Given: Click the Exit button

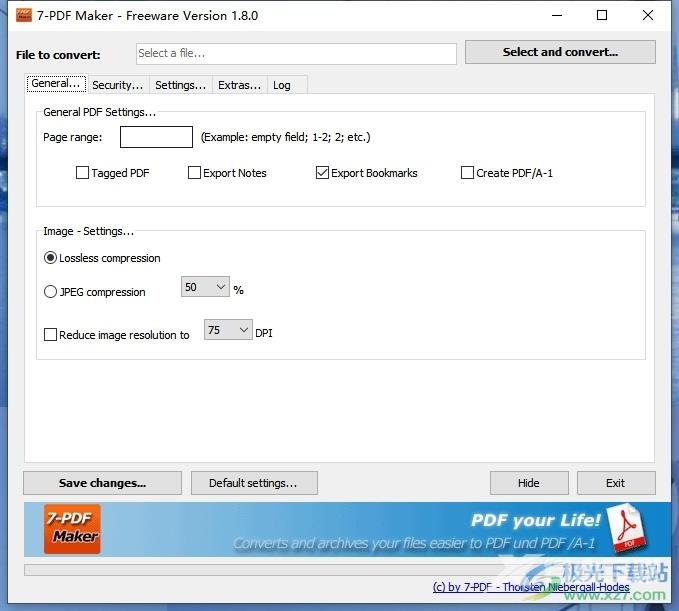Looking at the screenshot, I should pos(616,483).
